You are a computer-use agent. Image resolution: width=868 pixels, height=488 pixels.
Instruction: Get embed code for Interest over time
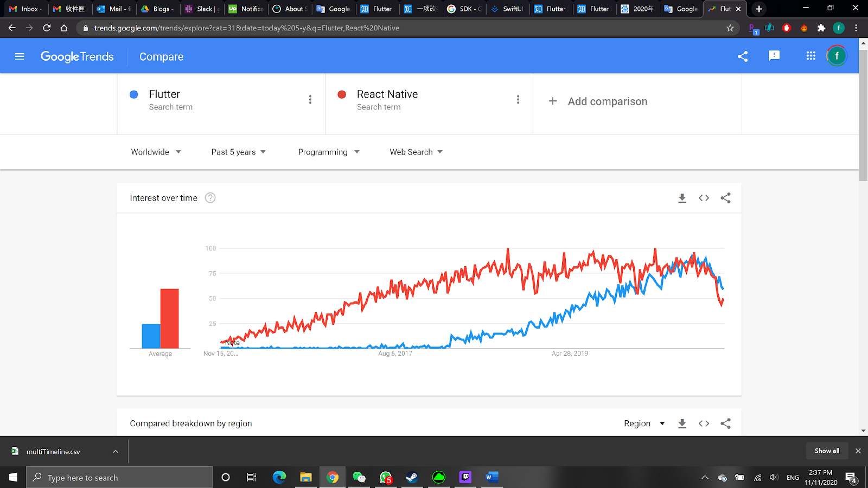tap(704, 198)
